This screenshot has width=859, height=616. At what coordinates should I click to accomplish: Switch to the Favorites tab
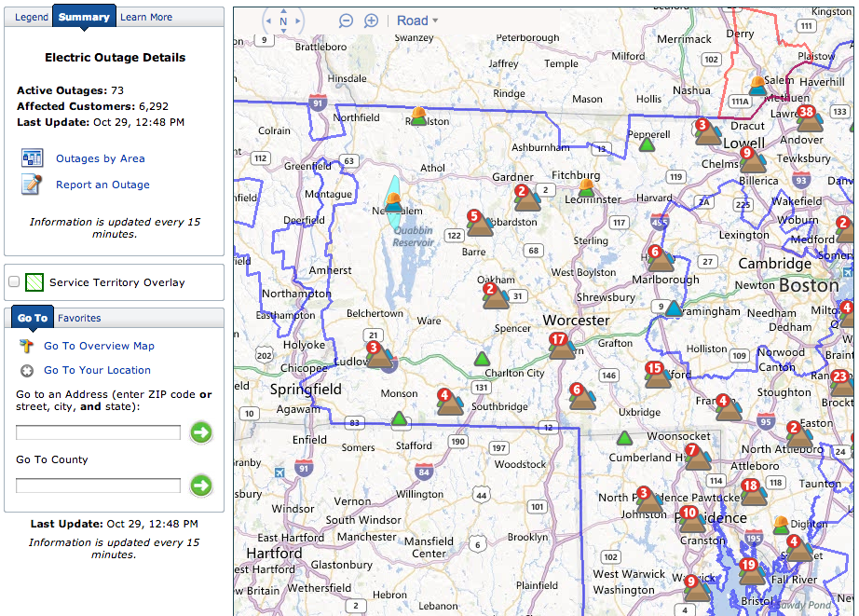(79, 318)
